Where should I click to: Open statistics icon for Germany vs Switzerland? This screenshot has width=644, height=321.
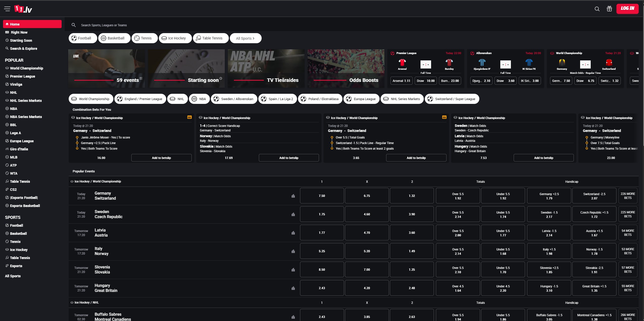(293, 196)
